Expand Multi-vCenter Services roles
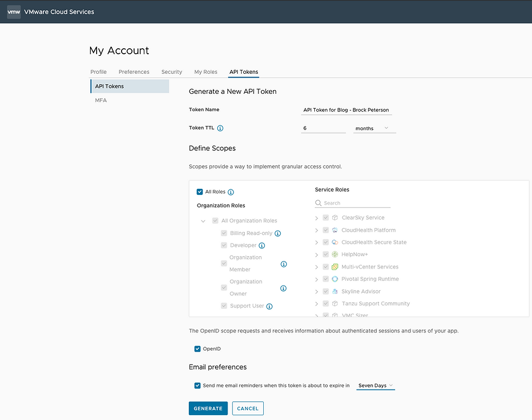The image size is (532, 420). pos(316,267)
